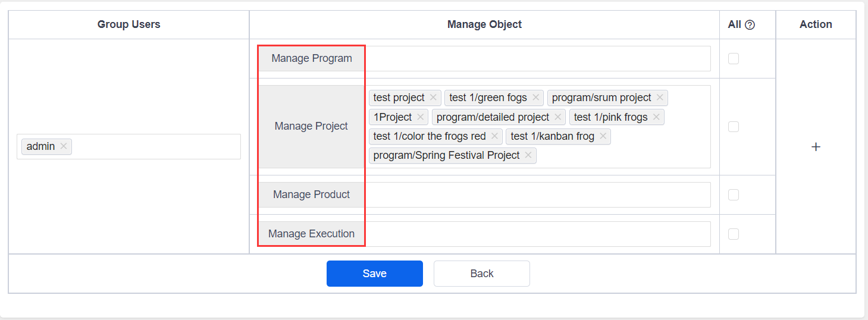Click the All column help icon
868x320 pixels.
pyautogui.click(x=750, y=25)
